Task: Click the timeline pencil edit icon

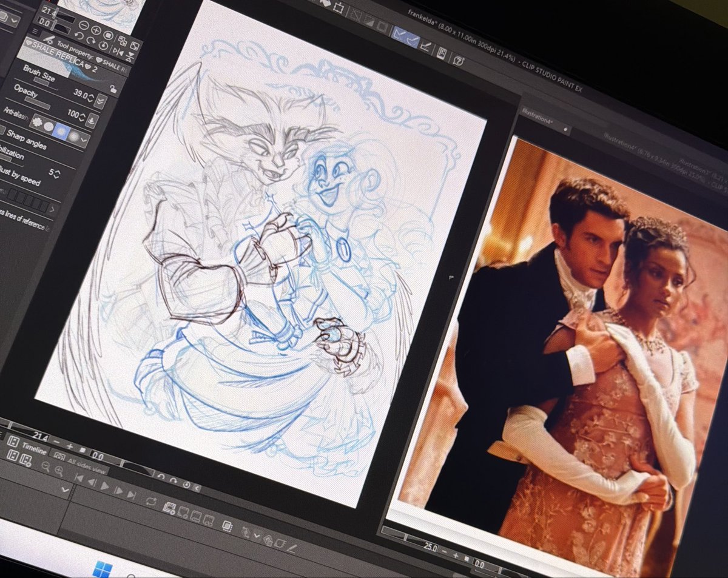Action: (x=292, y=549)
